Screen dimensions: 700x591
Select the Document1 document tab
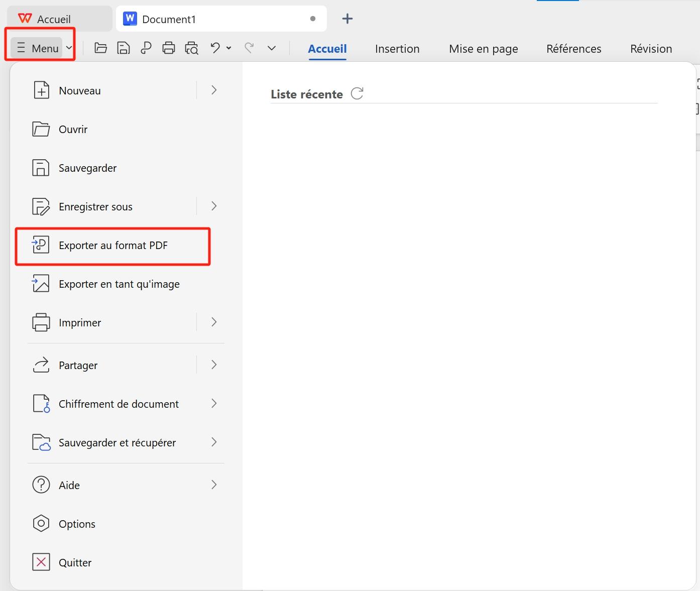click(x=169, y=19)
